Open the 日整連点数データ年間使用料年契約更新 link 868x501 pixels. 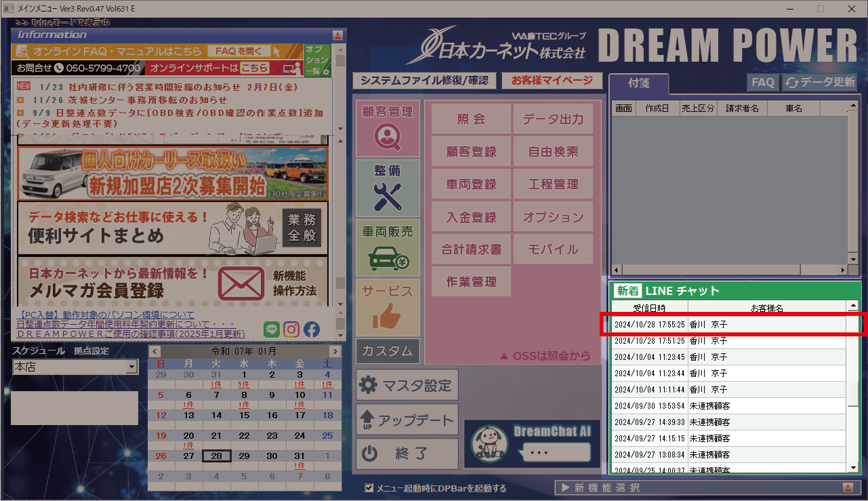pos(126,325)
